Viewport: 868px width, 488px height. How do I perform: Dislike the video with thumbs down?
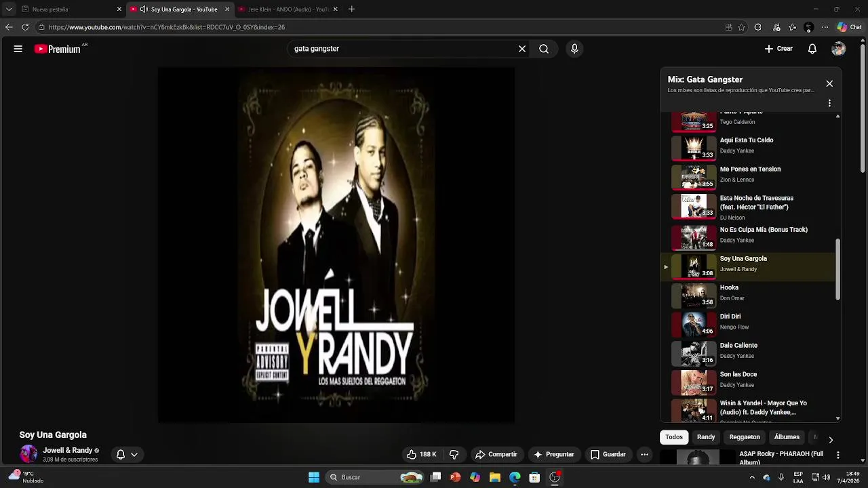[x=454, y=454]
